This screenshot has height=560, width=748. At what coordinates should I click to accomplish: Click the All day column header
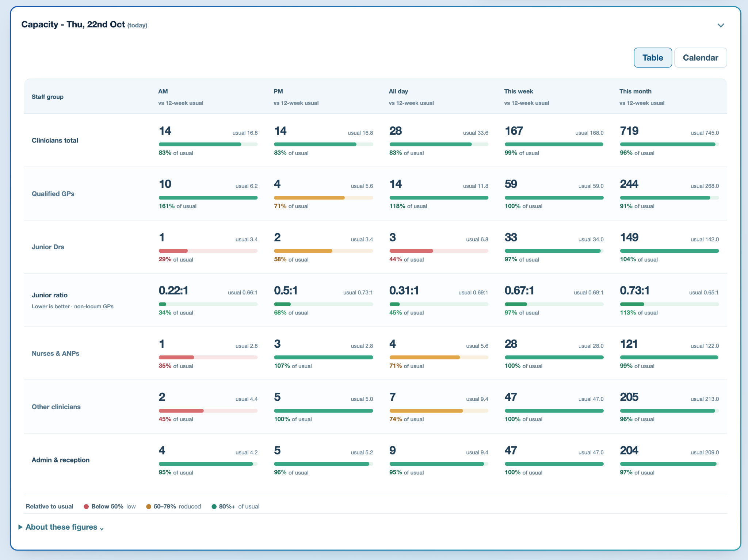(398, 91)
